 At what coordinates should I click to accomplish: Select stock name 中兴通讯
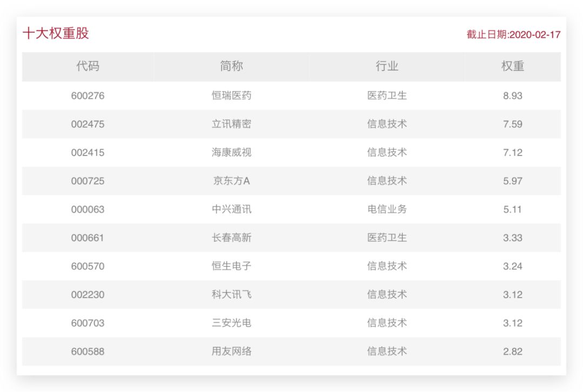(x=231, y=209)
